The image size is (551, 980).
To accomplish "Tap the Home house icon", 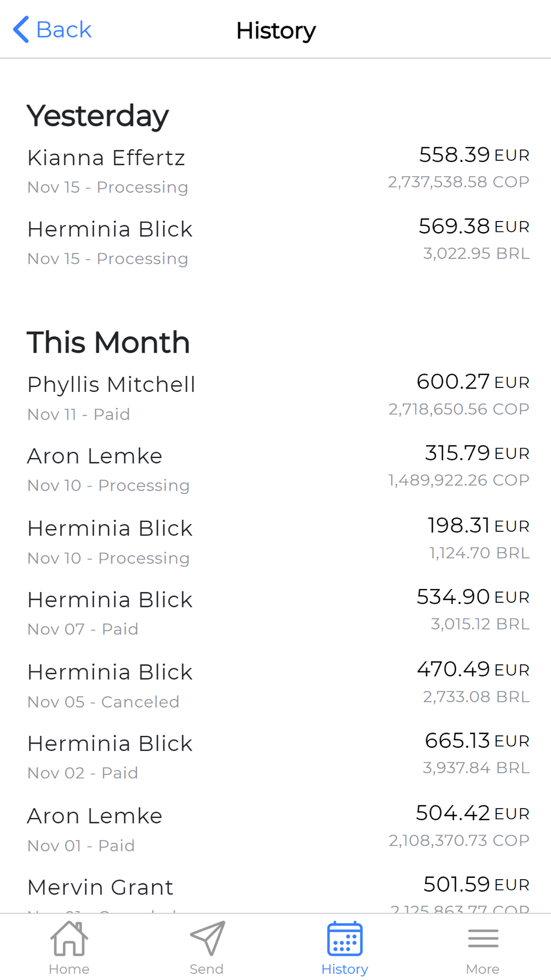I will [x=69, y=938].
